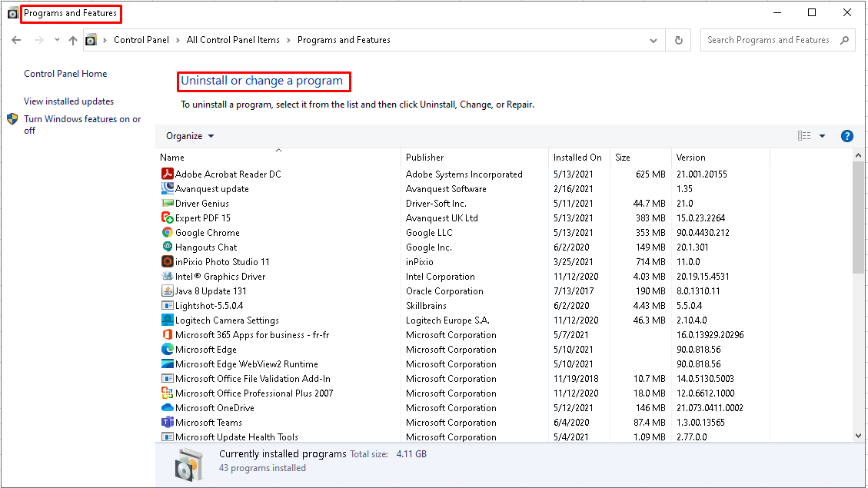Sort the list by Publisher column
Screen dimensions: 868x488
click(474, 157)
